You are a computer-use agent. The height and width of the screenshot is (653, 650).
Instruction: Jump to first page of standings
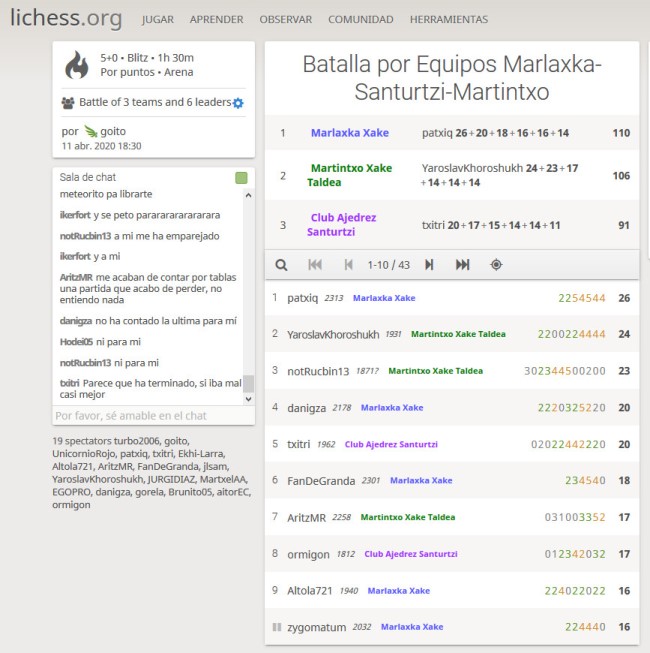point(315,265)
